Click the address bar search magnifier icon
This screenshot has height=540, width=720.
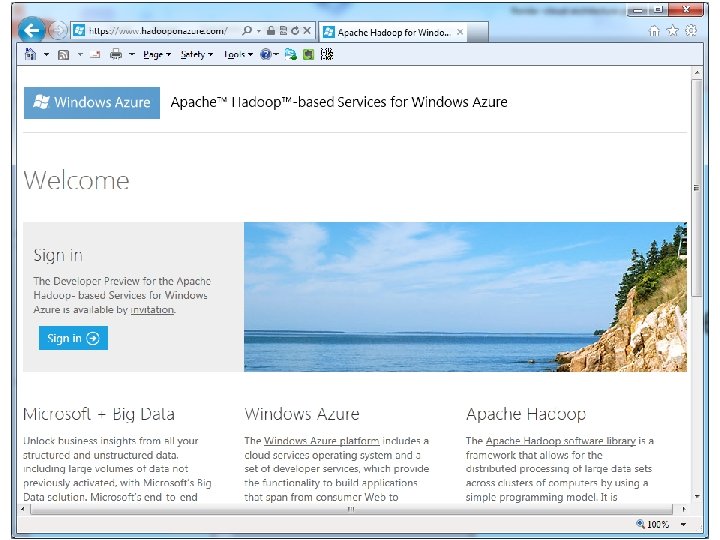(247, 31)
